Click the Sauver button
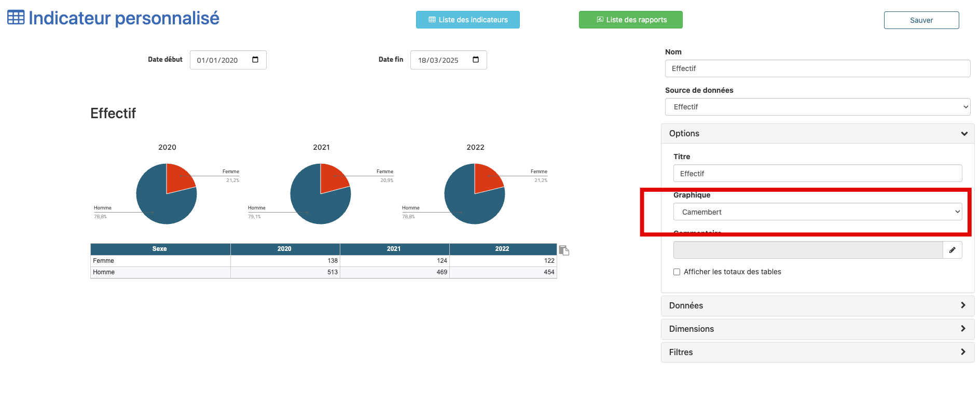 [921, 20]
